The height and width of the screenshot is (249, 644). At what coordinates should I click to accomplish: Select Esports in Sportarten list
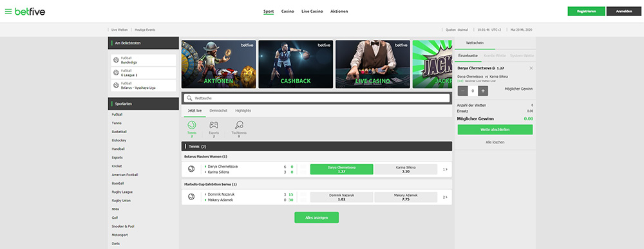(117, 158)
